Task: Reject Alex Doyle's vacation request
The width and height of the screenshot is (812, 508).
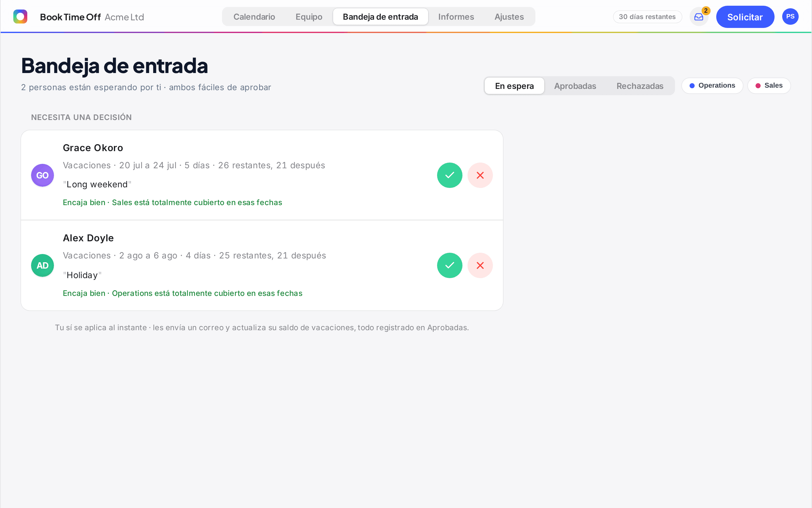Action: (x=480, y=265)
